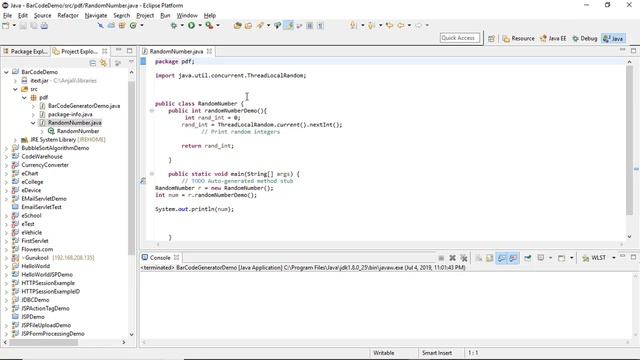Toggle the Mark Occurrences toolbar icon
Viewport: 640px width, 360px height.
(289, 26)
